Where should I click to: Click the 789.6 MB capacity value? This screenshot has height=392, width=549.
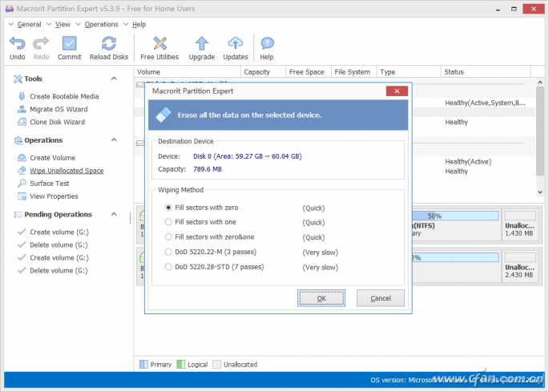click(208, 169)
